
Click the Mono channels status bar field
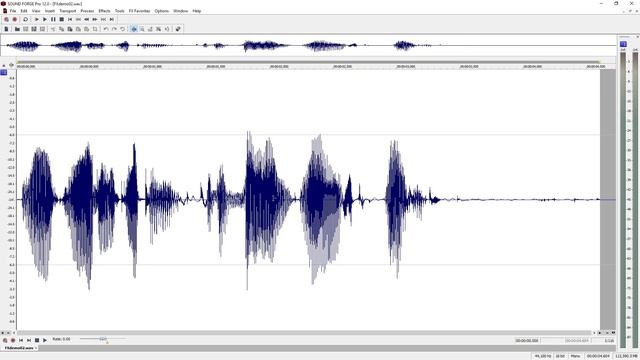pos(576,356)
